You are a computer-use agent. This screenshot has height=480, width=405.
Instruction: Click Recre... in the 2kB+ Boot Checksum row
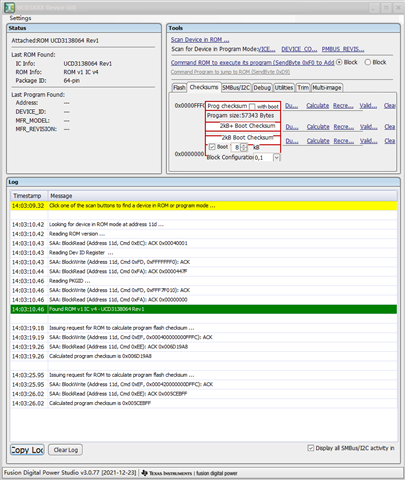point(343,127)
